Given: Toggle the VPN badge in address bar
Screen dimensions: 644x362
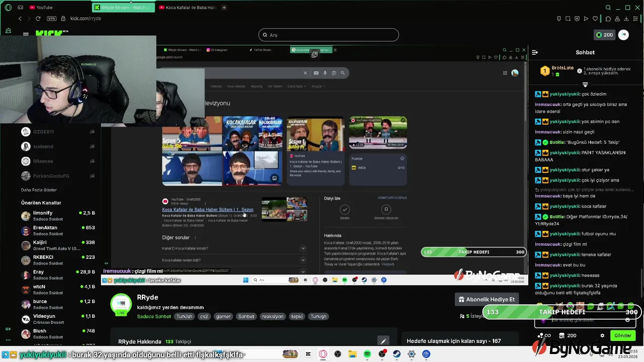Looking at the screenshot, I should (51, 19).
